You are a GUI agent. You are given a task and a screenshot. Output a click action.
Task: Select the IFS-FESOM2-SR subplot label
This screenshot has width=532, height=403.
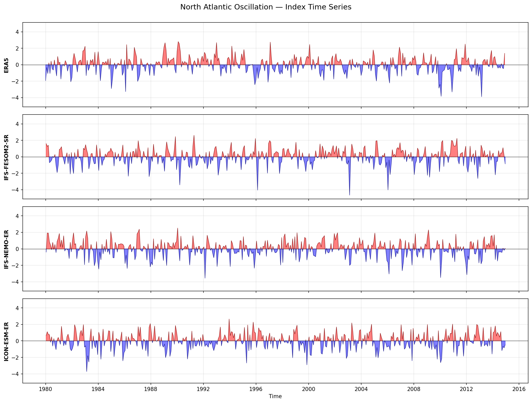tap(6, 156)
